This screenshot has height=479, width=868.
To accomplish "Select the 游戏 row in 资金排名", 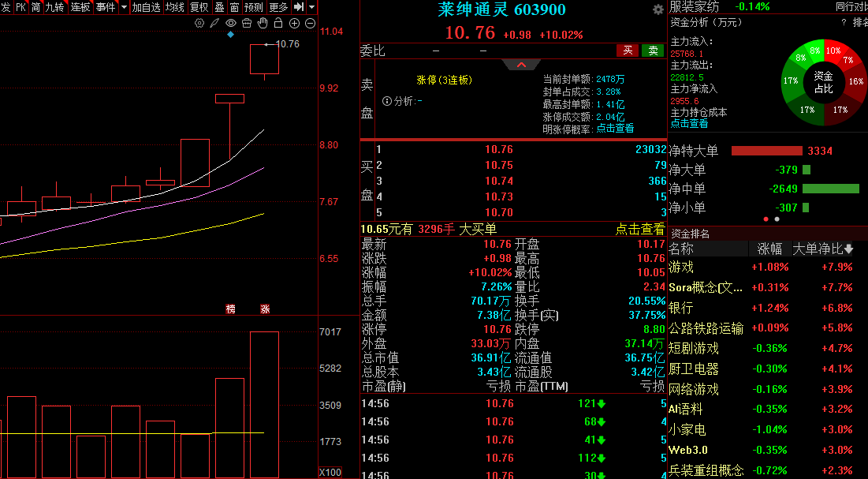I will (x=768, y=268).
